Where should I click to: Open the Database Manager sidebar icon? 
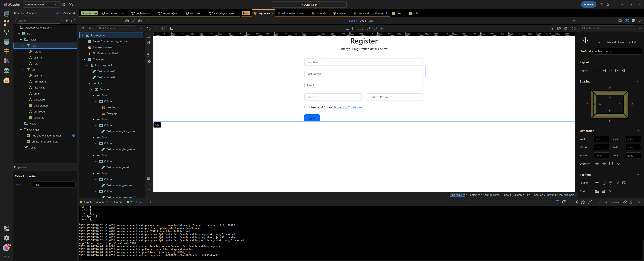click(x=7, y=42)
